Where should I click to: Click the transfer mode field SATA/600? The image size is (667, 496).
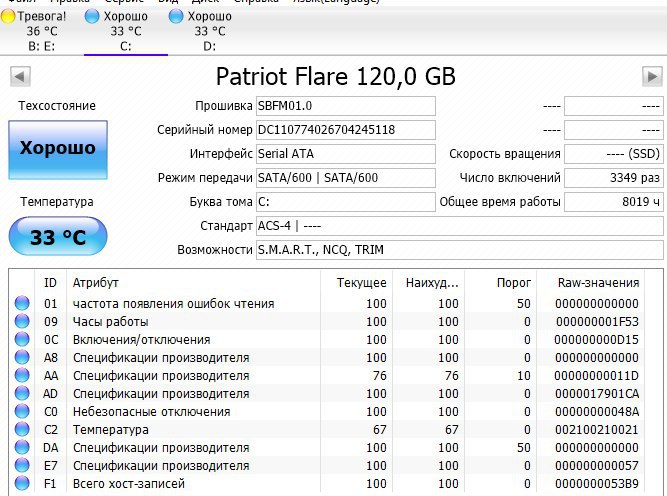pyautogui.click(x=346, y=178)
